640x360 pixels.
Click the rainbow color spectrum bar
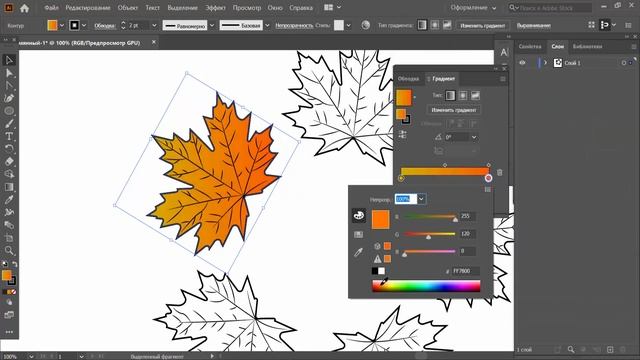[x=426, y=286]
